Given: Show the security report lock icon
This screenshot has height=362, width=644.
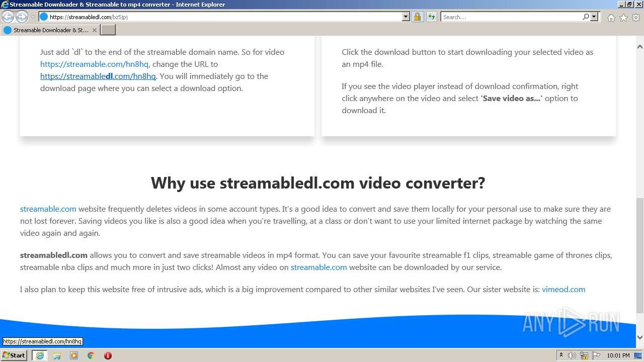Looking at the screenshot, I should [417, 17].
